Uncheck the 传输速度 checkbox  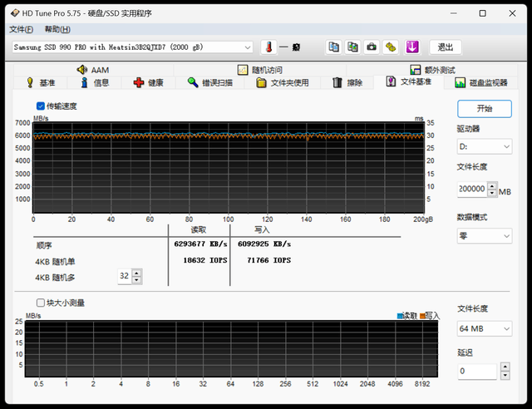[41, 106]
